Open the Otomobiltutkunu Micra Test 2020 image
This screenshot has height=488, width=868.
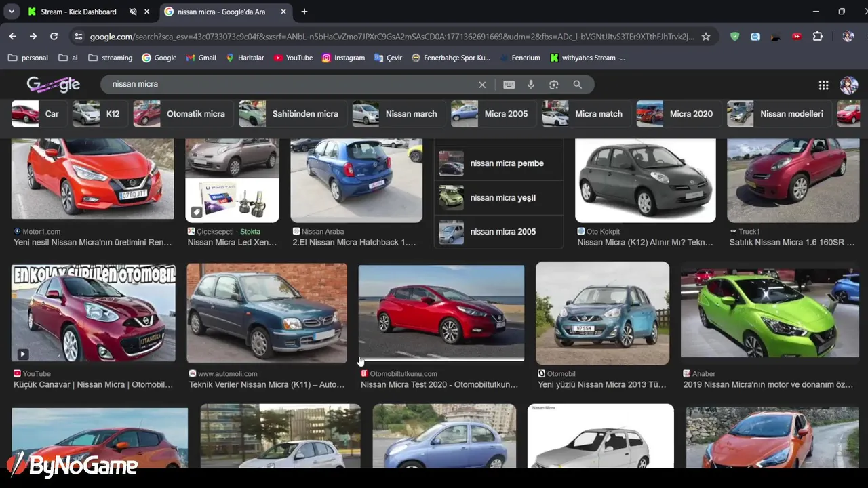pyautogui.click(x=441, y=313)
